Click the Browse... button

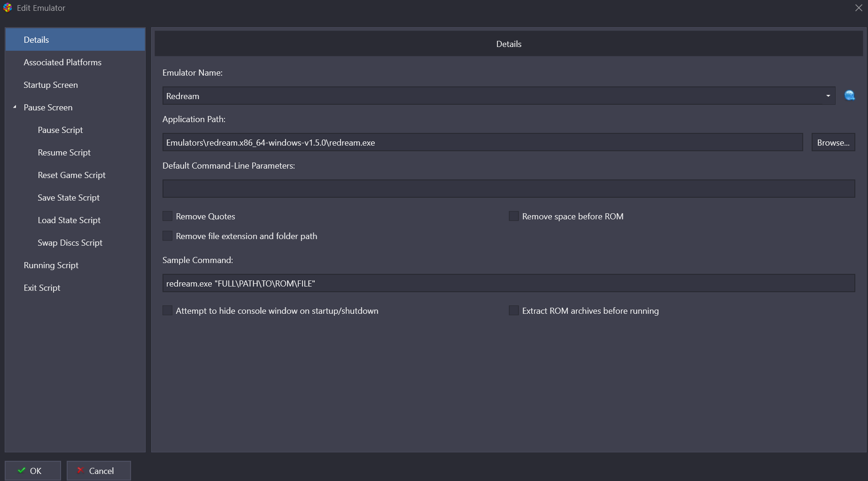pos(833,142)
